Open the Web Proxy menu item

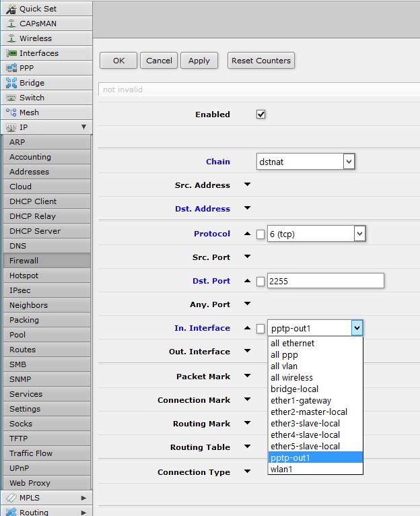(x=46, y=483)
